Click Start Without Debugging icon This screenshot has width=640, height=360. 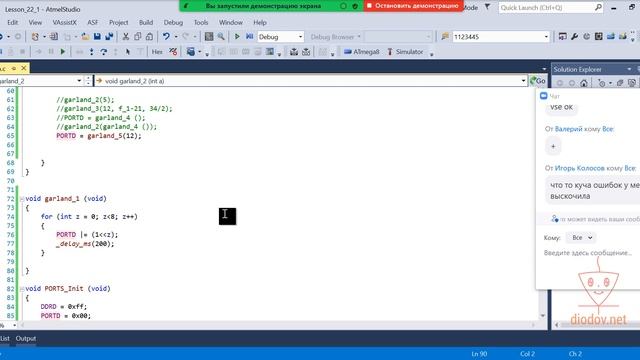click(249, 37)
